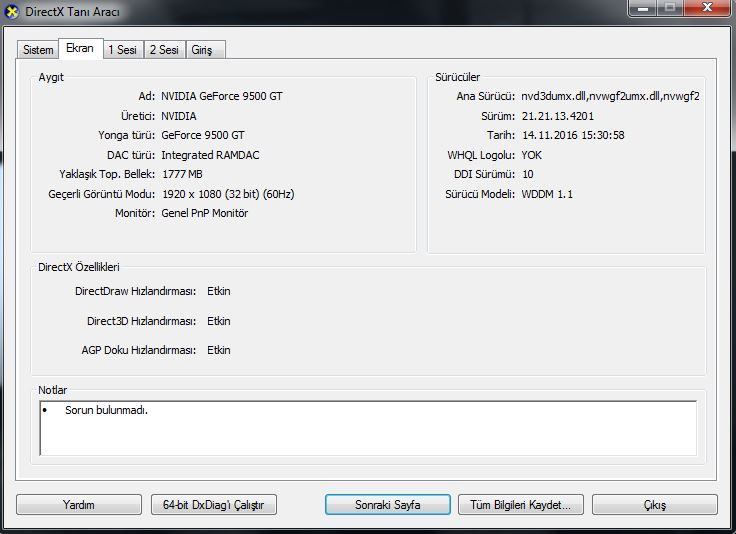Viewport: 736px width, 534px height.
Task: Click the date '14.11.2016 15:30:58'
Action: pyautogui.click(x=573, y=135)
